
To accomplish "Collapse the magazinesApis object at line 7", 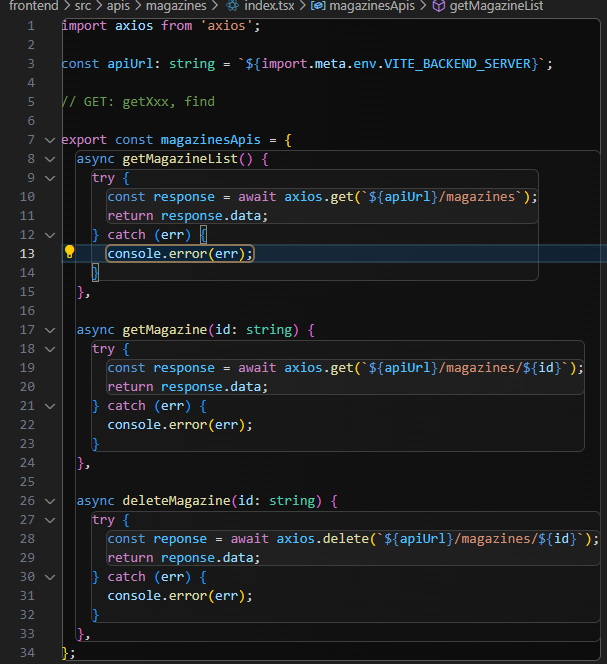I will pyautogui.click(x=50, y=140).
